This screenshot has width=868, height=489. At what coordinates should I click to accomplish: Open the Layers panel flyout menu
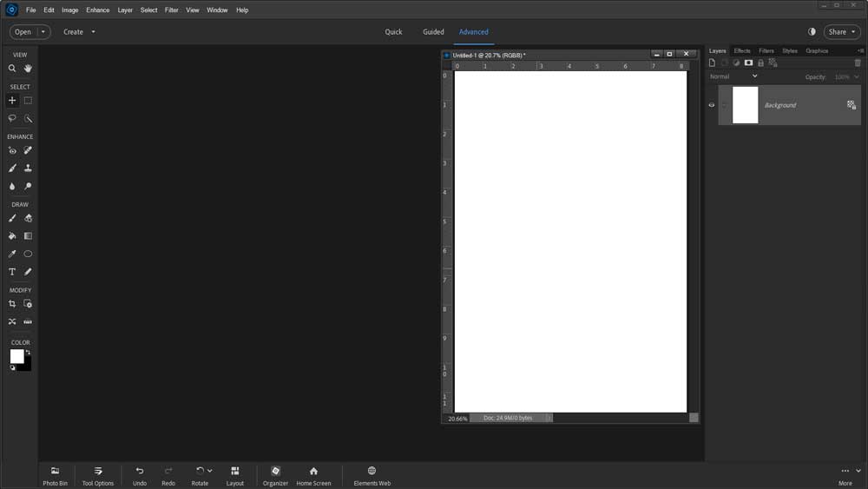click(x=860, y=50)
